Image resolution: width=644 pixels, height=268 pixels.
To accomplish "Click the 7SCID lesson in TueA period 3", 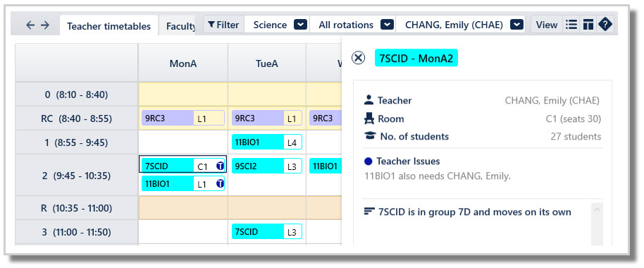I will [x=267, y=232].
